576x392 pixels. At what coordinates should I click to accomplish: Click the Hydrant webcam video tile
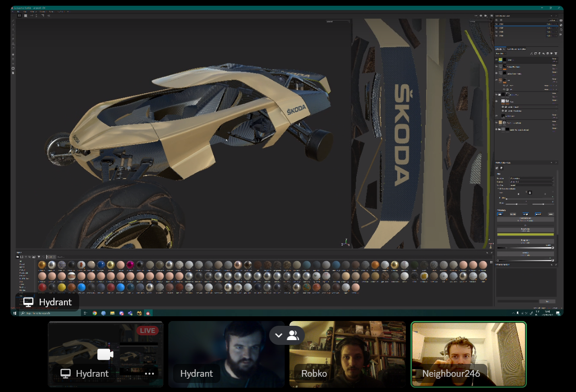[226, 354]
